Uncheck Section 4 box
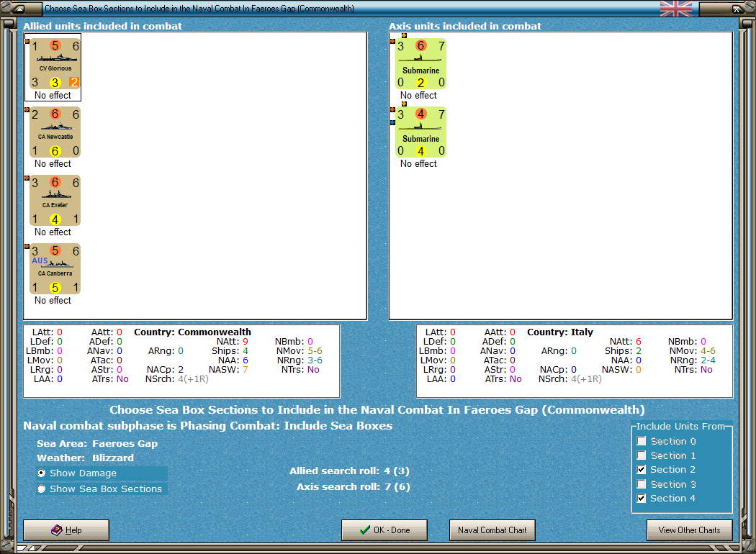 point(642,498)
